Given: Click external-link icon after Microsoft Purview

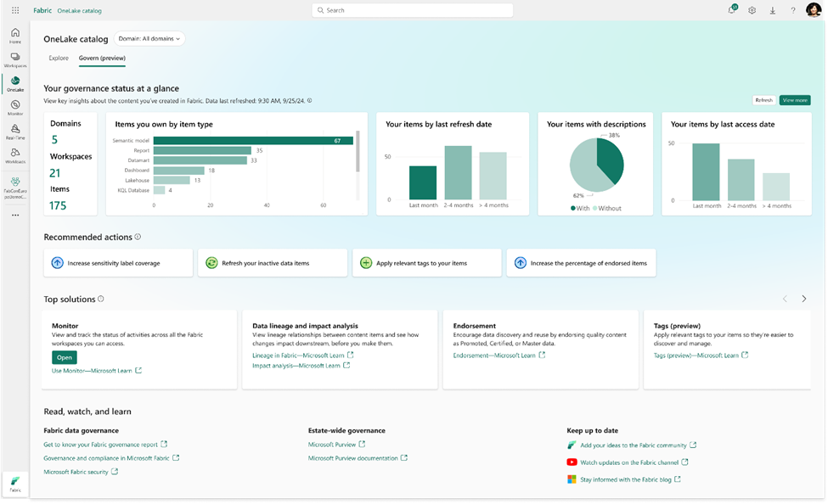Looking at the screenshot, I should pyautogui.click(x=362, y=445).
